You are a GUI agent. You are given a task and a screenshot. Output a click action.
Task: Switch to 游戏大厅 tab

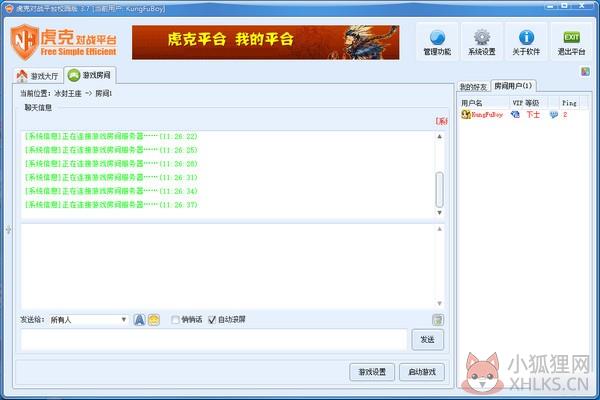tap(38, 76)
